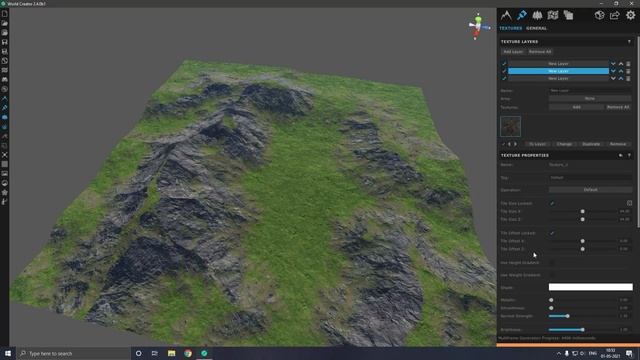Go to next texture with the right arrow
This screenshot has width=640, height=360.
click(515, 144)
